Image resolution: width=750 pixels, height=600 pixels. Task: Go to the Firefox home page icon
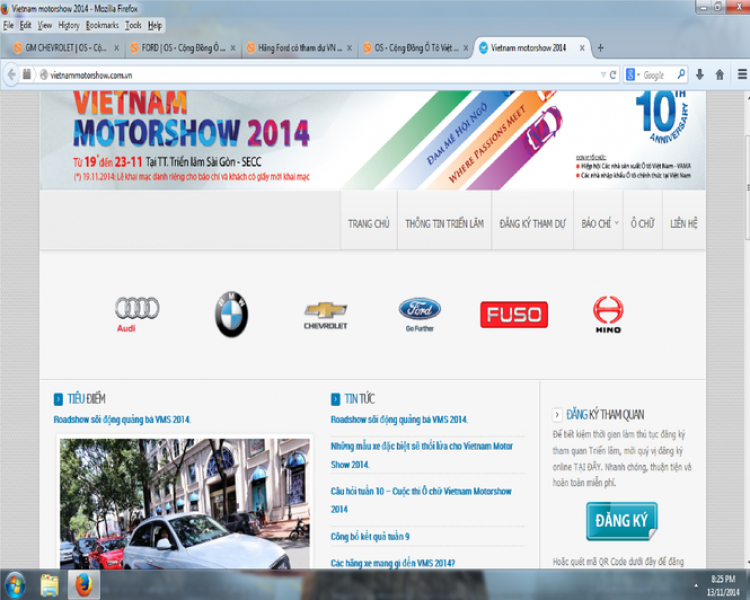pos(719,74)
